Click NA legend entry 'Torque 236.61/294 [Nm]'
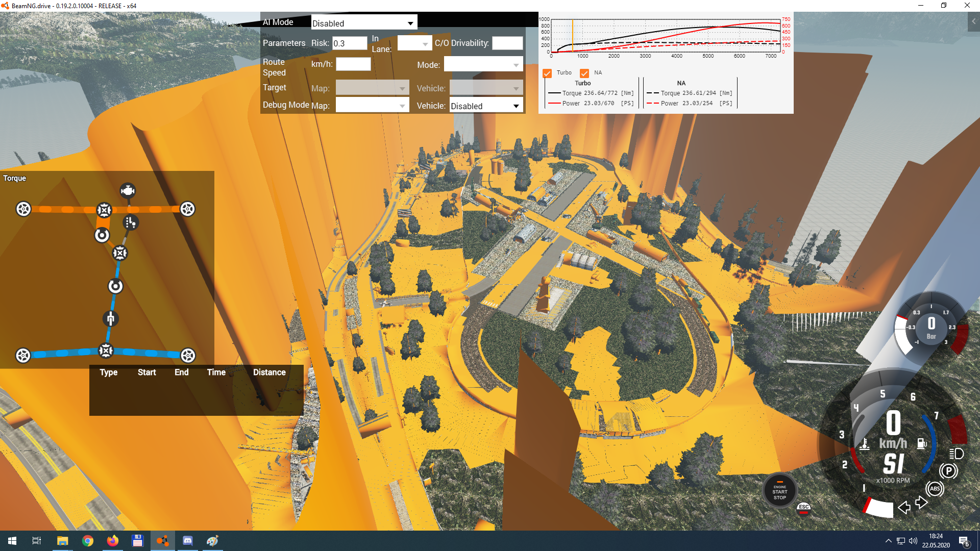The image size is (980, 551). pyautogui.click(x=689, y=93)
